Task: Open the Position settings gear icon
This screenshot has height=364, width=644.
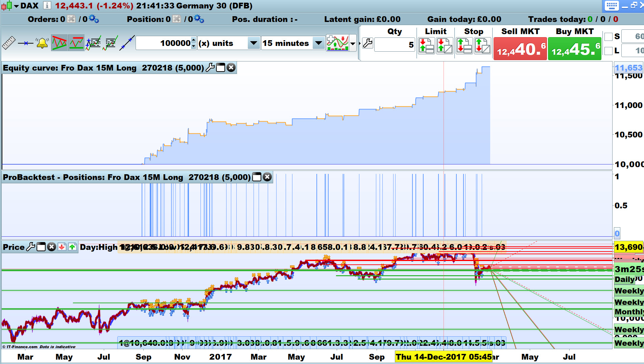Action: (199, 19)
